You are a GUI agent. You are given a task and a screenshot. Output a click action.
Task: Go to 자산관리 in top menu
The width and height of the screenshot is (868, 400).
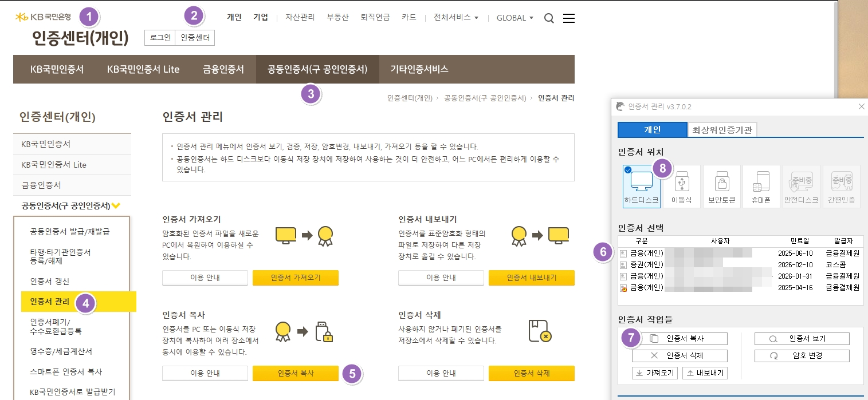(x=300, y=17)
